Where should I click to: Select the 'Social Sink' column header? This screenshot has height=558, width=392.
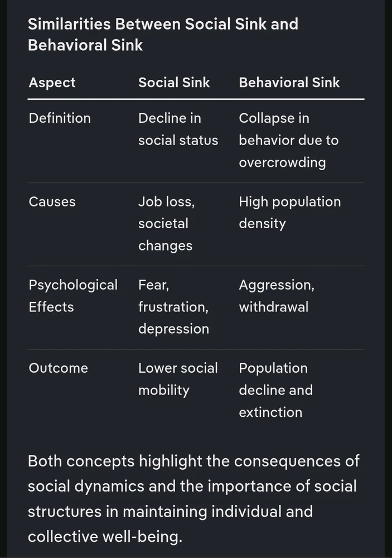click(x=174, y=83)
